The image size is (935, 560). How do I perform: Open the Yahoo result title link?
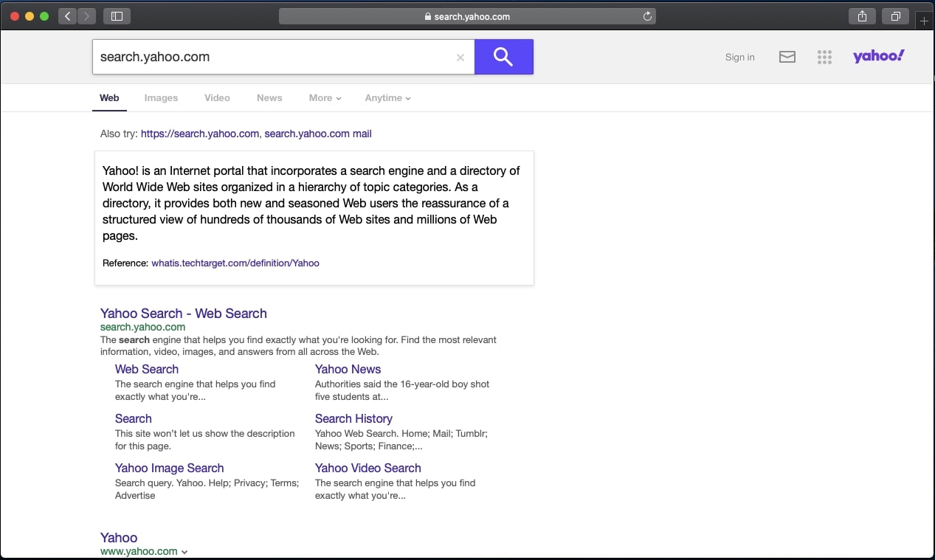pos(119,537)
